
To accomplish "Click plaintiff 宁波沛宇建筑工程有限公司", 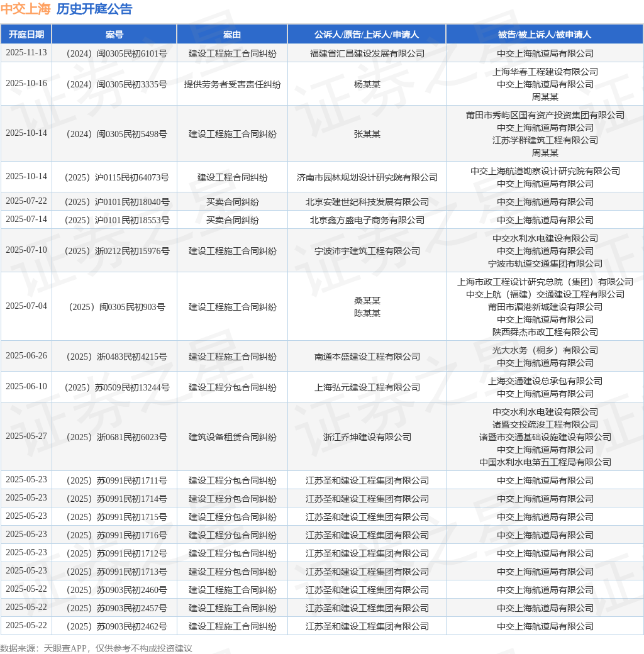I will click(367, 251).
